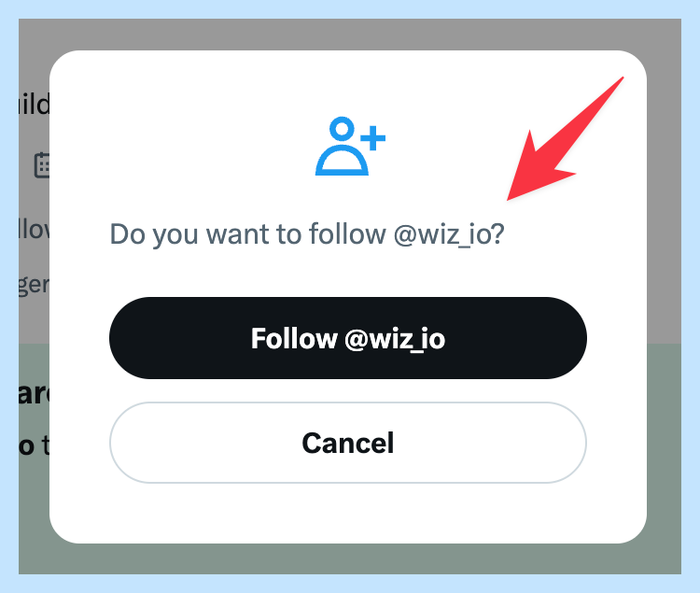The width and height of the screenshot is (700, 593).
Task: Click the Follow @wiz_io button
Action: tap(348, 338)
